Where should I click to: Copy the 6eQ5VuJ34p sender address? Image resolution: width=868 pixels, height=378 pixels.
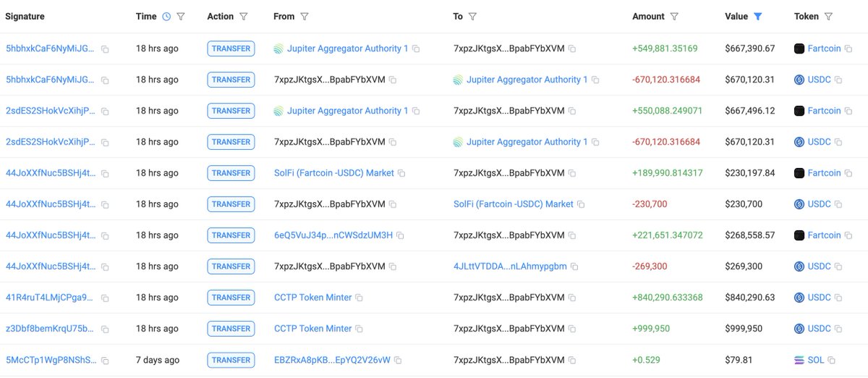click(x=400, y=236)
